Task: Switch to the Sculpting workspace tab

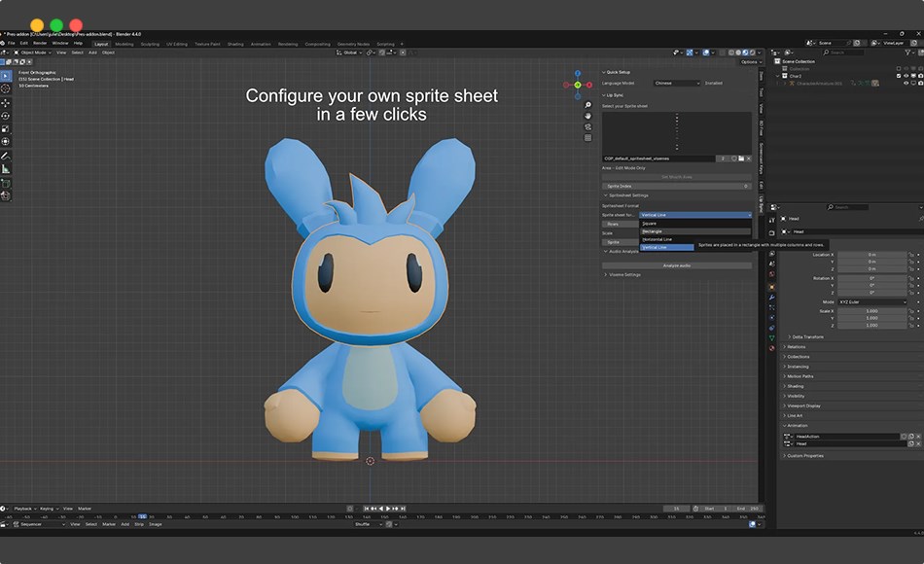Action: coord(150,44)
